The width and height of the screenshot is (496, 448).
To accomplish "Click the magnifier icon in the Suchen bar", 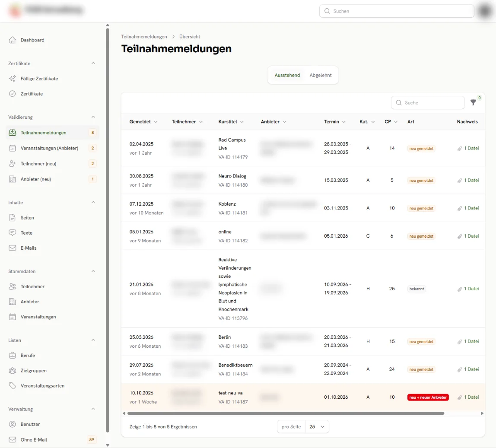I will pos(327,11).
